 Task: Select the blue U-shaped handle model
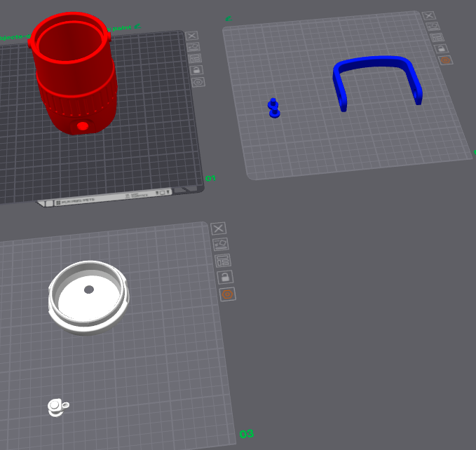(x=376, y=82)
